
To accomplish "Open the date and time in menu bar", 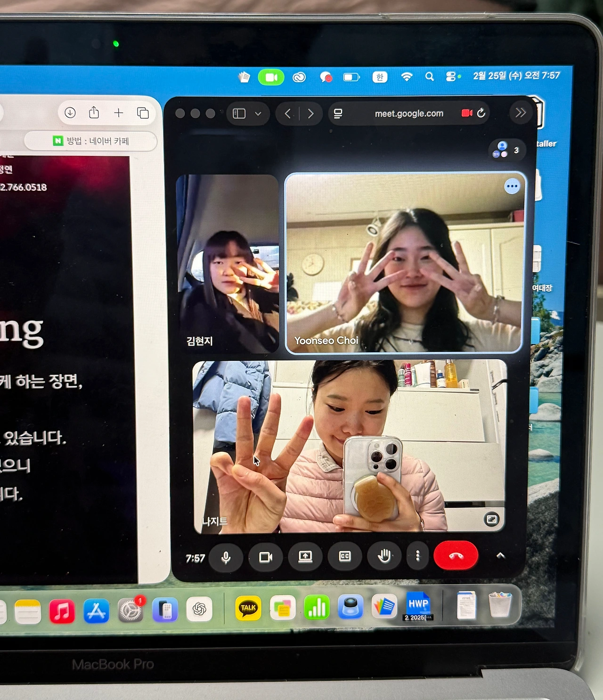I will click(x=516, y=75).
